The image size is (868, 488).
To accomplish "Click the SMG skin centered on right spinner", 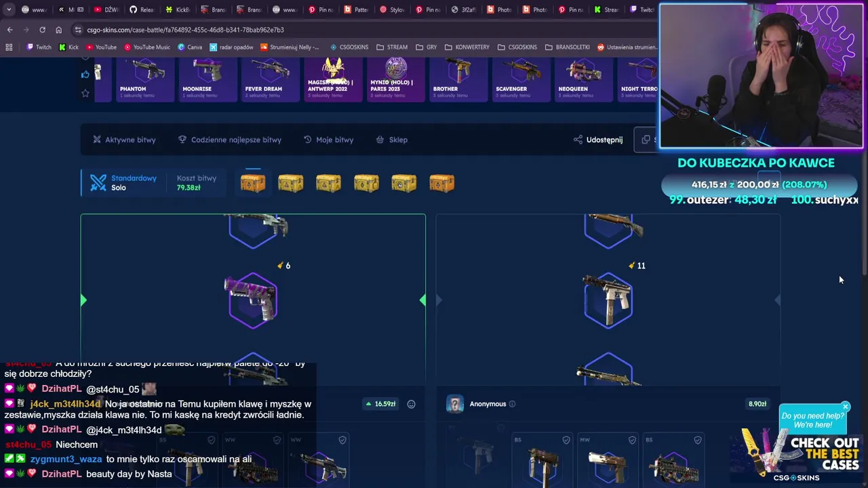I will [x=608, y=299].
